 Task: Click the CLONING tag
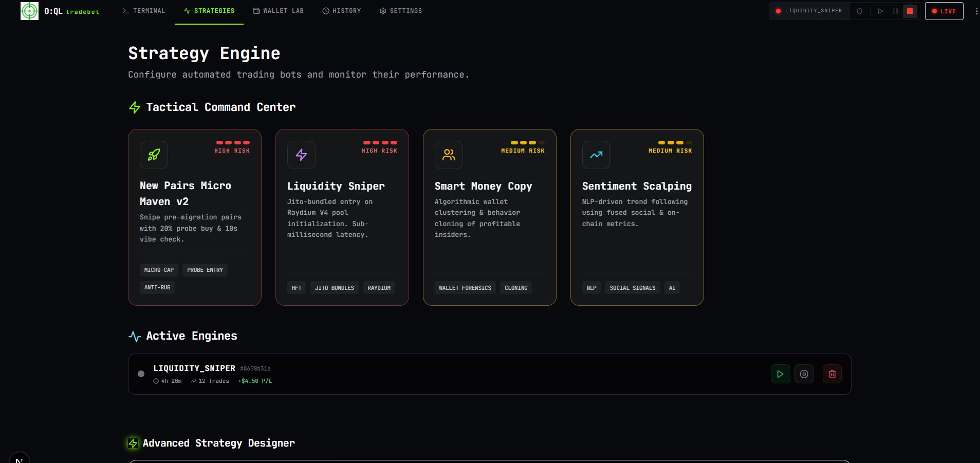pyautogui.click(x=516, y=288)
